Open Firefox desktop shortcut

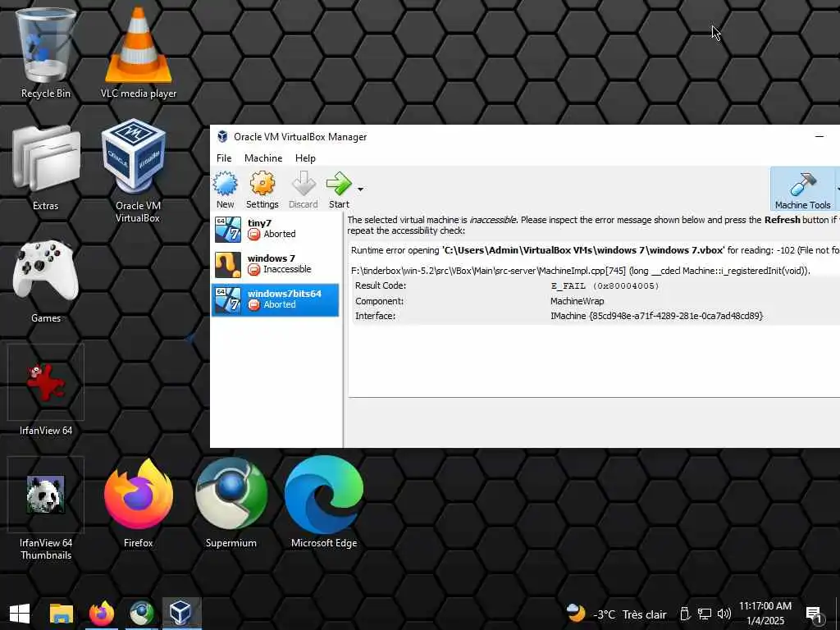click(138, 504)
